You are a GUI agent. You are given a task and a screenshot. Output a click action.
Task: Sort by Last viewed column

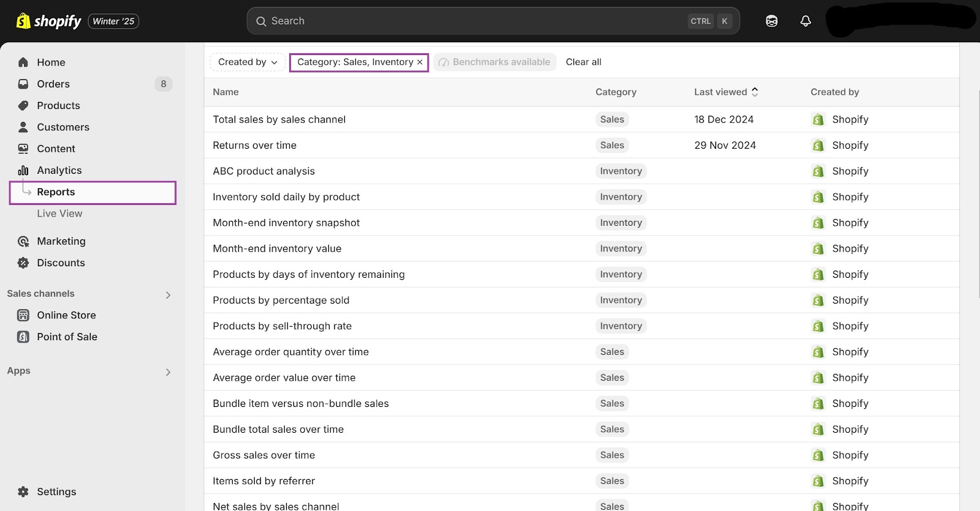tap(726, 92)
